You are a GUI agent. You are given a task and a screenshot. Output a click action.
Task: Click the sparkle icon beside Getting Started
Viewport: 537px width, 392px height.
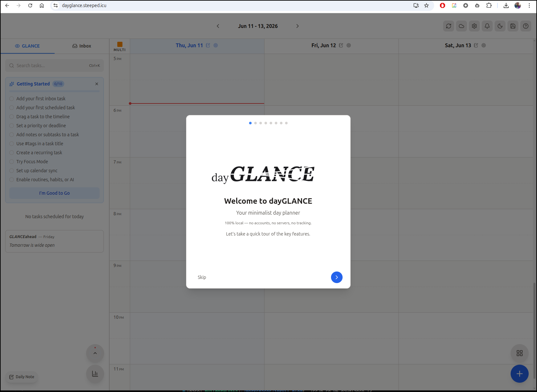tap(12, 84)
